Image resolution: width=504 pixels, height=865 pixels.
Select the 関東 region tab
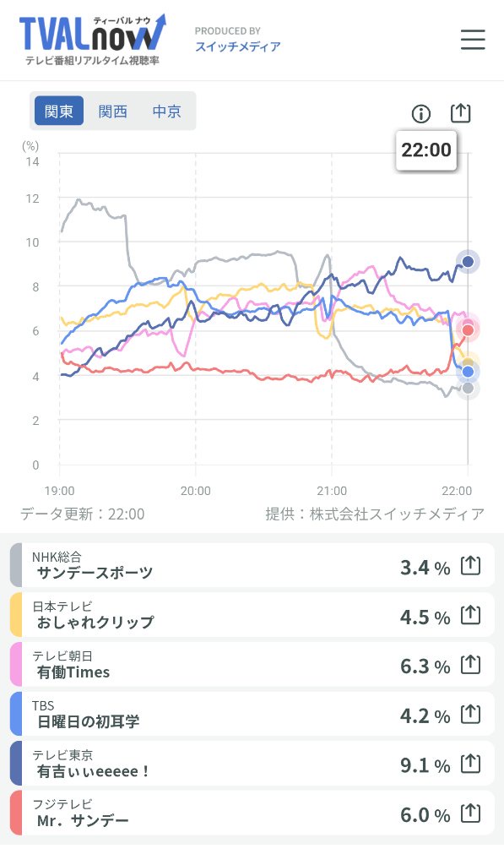coord(59,111)
